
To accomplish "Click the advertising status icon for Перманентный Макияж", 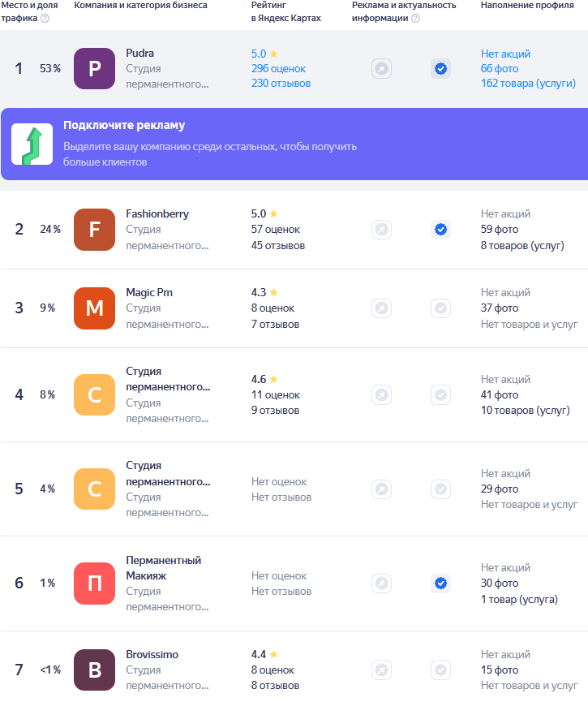I will click(381, 583).
